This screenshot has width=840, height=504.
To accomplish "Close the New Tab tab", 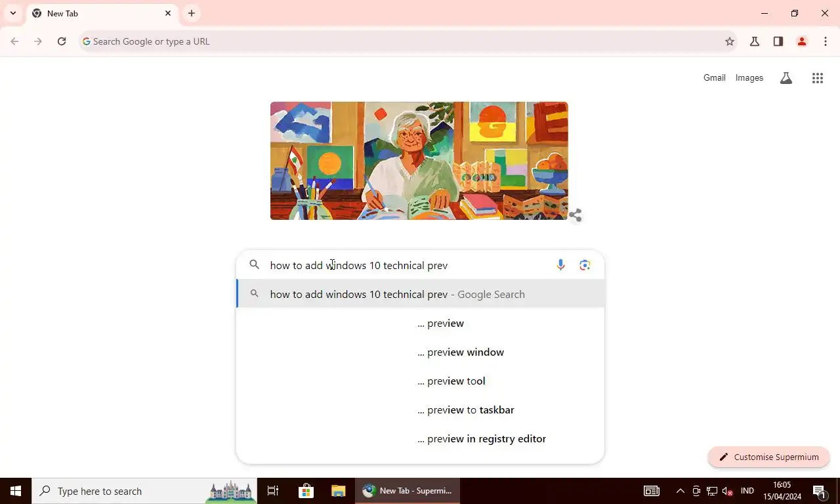I will pyautogui.click(x=168, y=13).
